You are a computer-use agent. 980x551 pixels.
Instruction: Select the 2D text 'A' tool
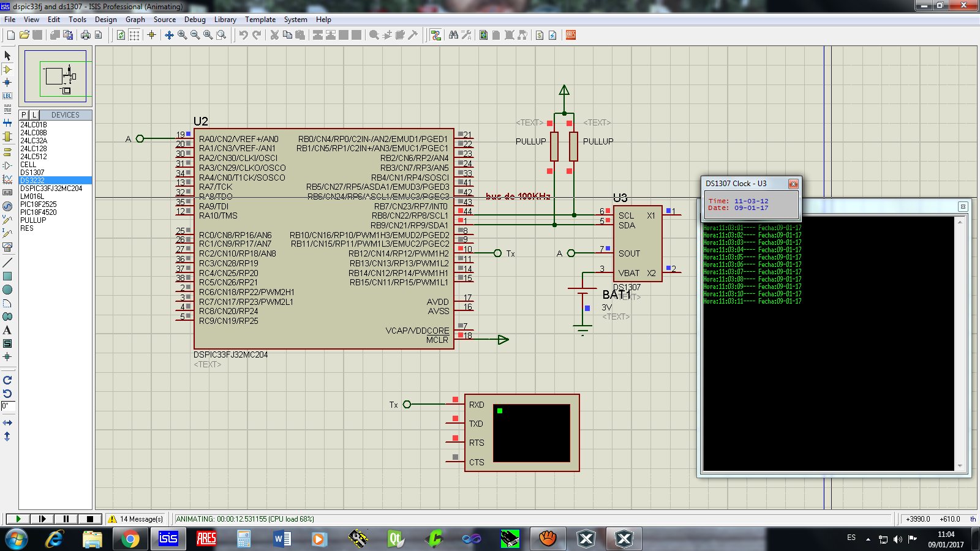point(7,330)
